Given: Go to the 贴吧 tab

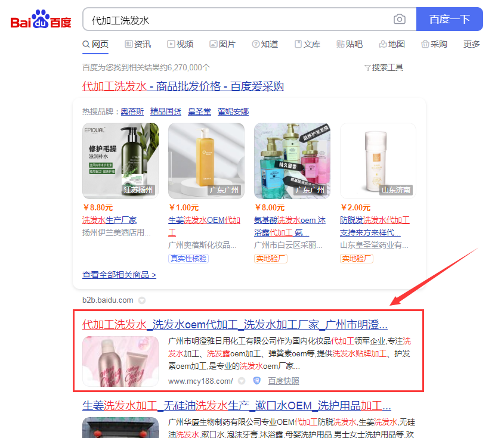Looking at the screenshot, I should (350, 44).
